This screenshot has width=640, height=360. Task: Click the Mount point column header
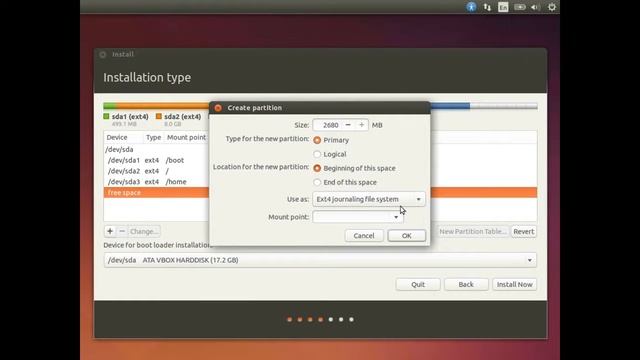pyautogui.click(x=186, y=138)
